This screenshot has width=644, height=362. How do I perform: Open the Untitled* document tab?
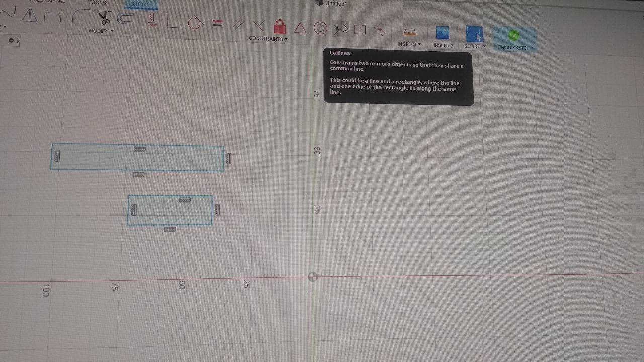[331, 3]
